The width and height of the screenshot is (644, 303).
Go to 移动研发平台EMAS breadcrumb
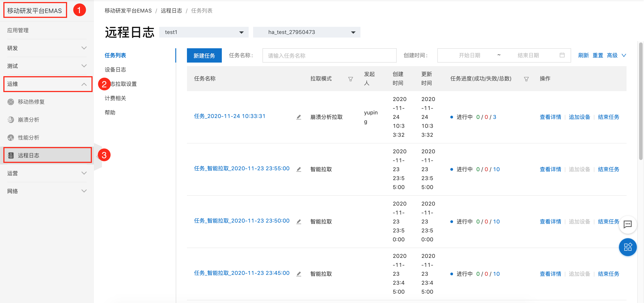[x=128, y=11]
